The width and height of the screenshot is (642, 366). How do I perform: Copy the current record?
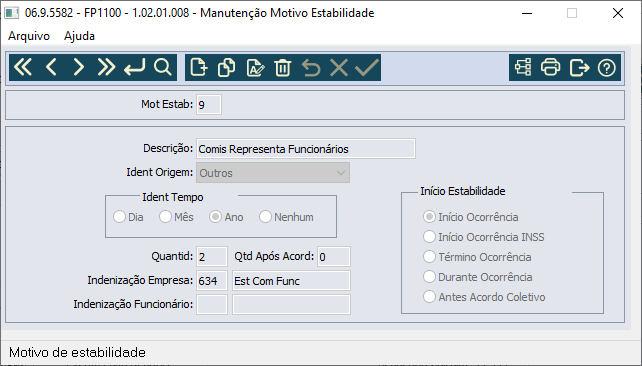point(226,67)
